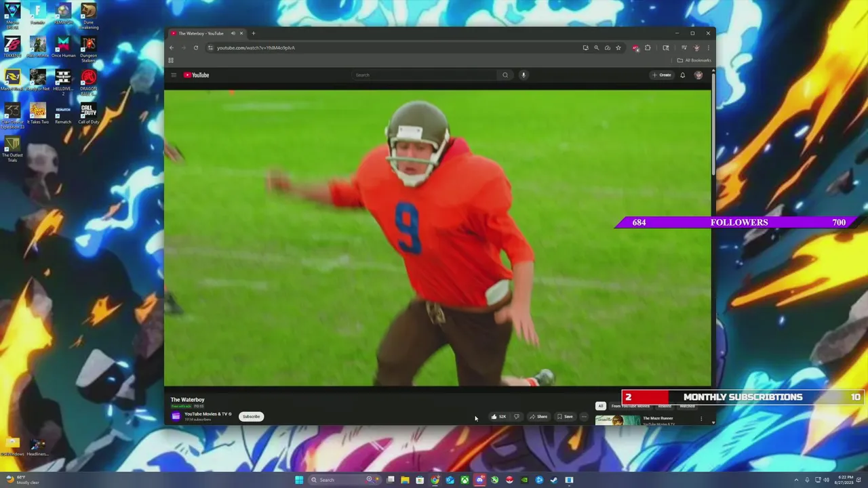Image resolution: width=868 pixels, height=488 pixels.
Task: Open Steam from the taskbar
Action: click(554, 480)
